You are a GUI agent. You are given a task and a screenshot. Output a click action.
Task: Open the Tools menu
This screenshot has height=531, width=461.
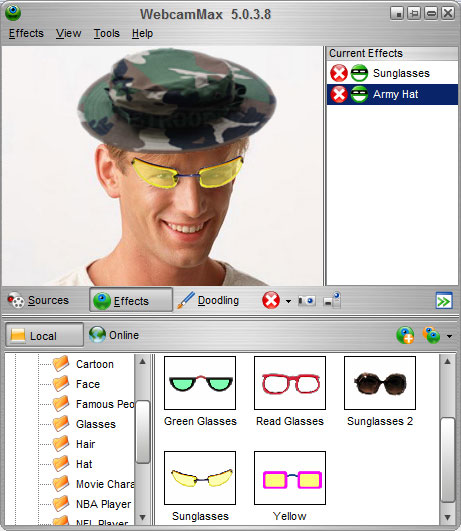pos(107,34)
